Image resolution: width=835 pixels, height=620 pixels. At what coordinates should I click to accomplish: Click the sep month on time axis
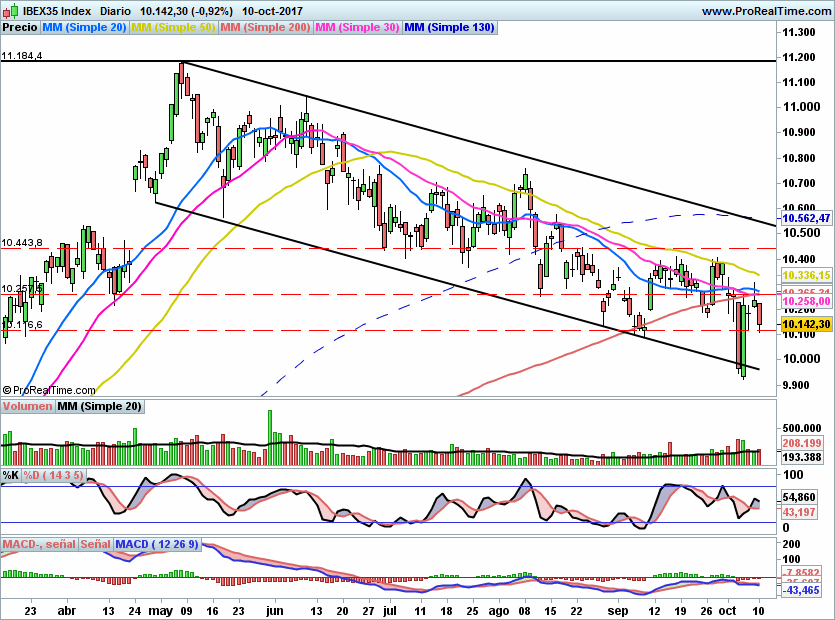(618, 611)
